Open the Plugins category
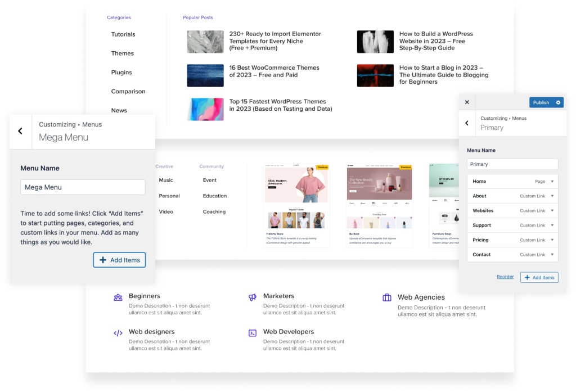Screen dimensions: 576x392 (121, 73)
